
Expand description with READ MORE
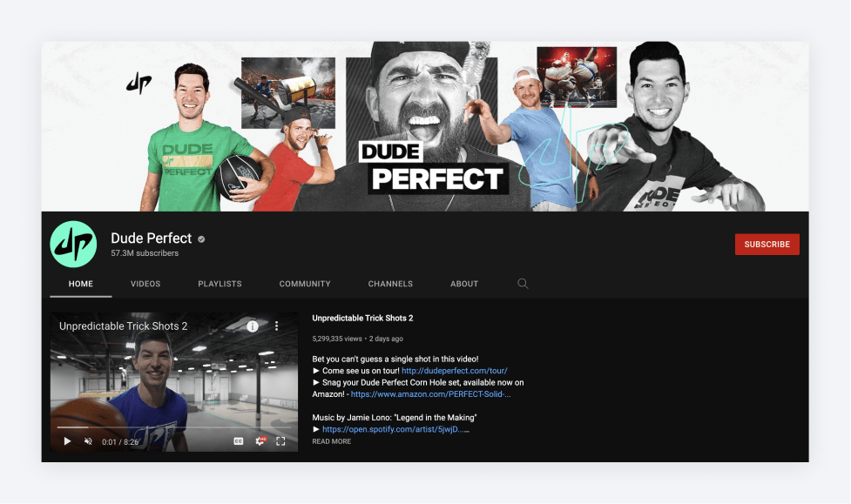click(x=332, y=441)
